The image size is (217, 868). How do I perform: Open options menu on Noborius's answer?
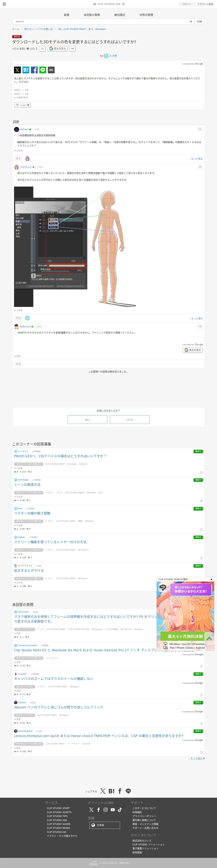pyautogui.click(x=200, y=327)
